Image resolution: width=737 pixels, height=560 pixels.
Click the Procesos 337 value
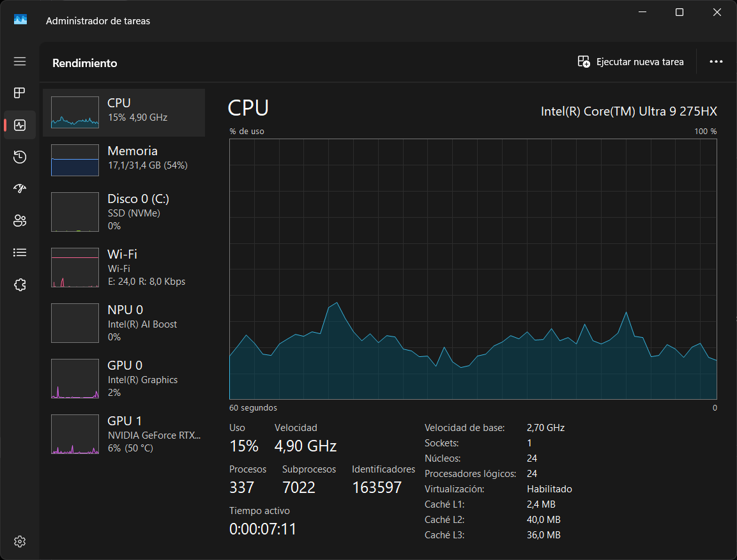pyautogui.click(x=241, y=488)
